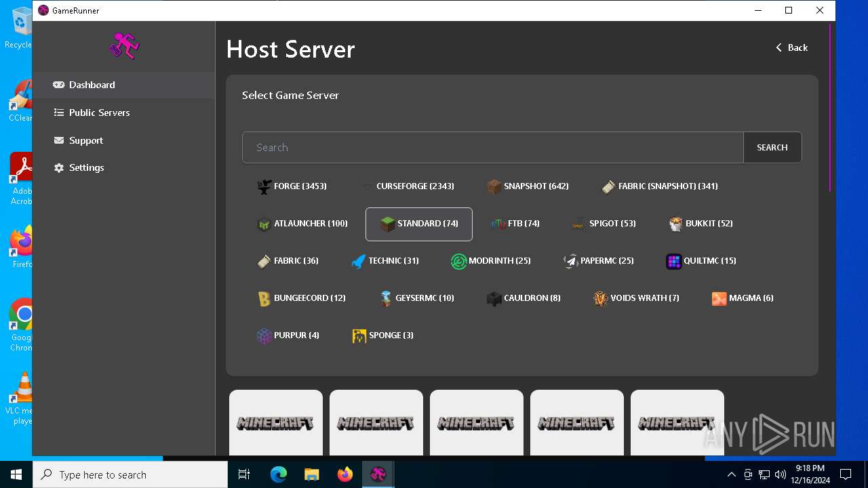
Task: Open the first Minecraft server card
Action: (276, 422)
